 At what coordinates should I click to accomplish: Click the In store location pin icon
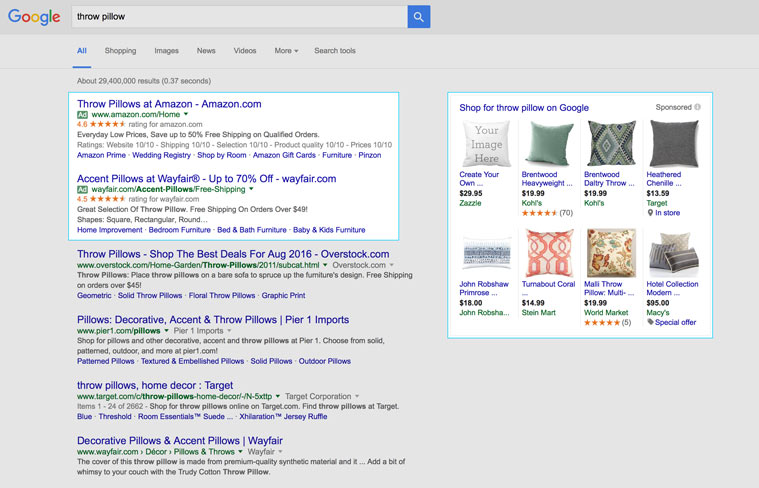[x=650, y=213]
